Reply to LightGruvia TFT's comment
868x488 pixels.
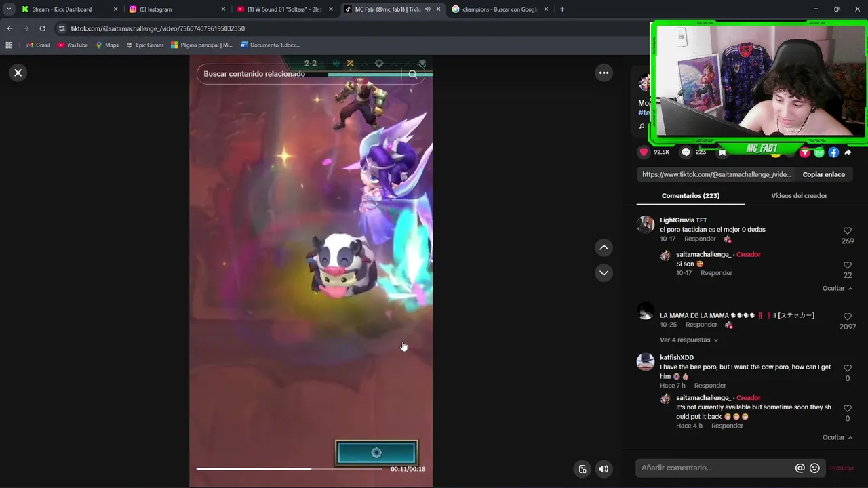click(x=700, y=239)
